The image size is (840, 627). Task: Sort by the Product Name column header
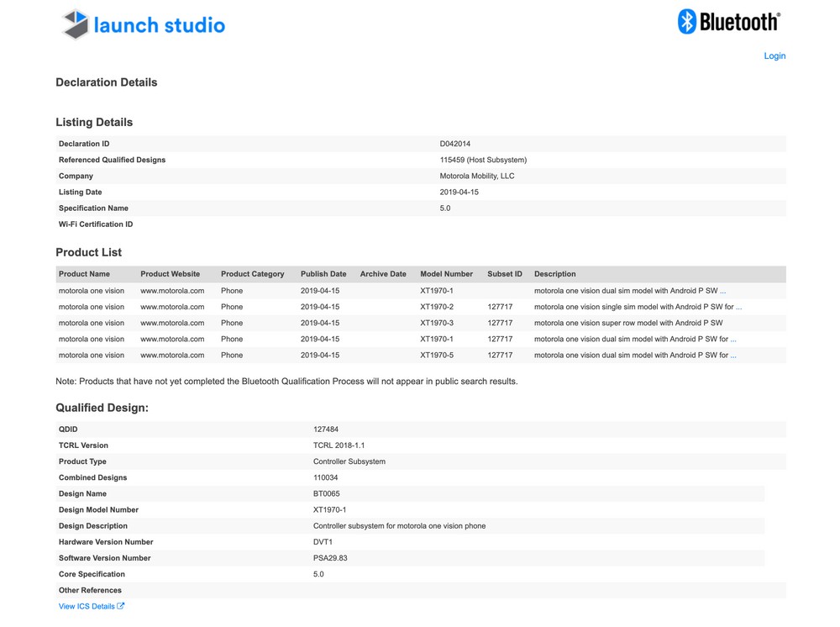click(84, 274)
